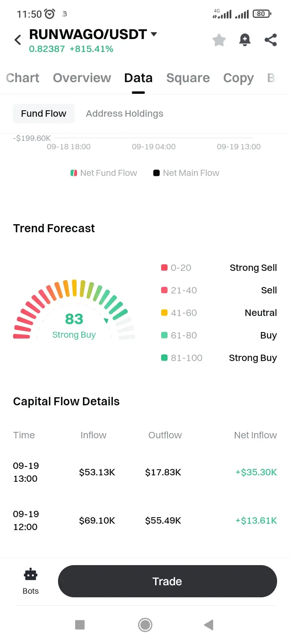Viewport: 290px width, 644px height.
Task: Tap the back arrow icon
Action: coord(18,40)
